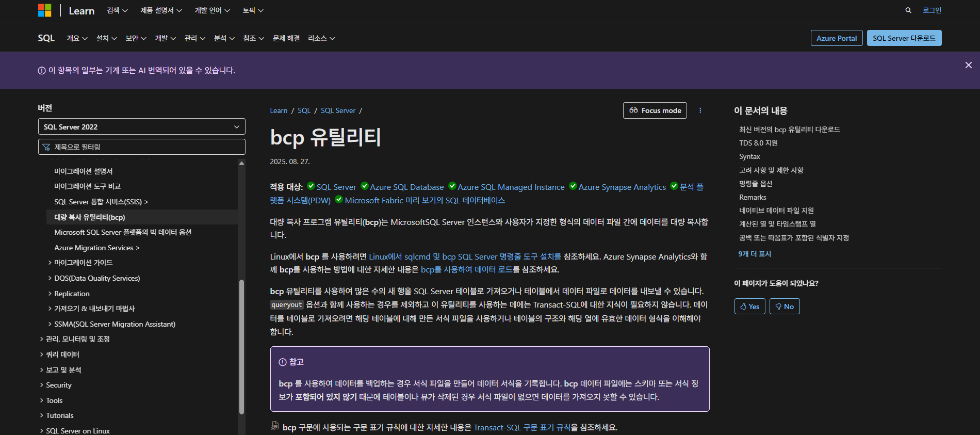Expand the 개발 nav dropdown

pos(165,38)
